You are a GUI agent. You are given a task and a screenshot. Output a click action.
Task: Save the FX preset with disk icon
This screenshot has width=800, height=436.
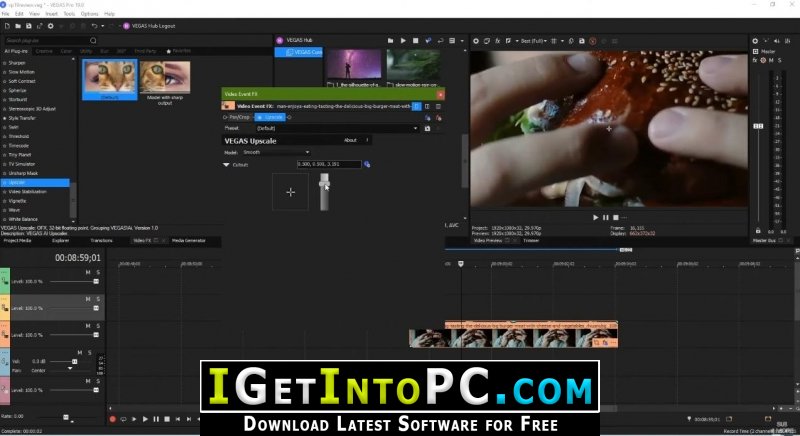(428, 129)
